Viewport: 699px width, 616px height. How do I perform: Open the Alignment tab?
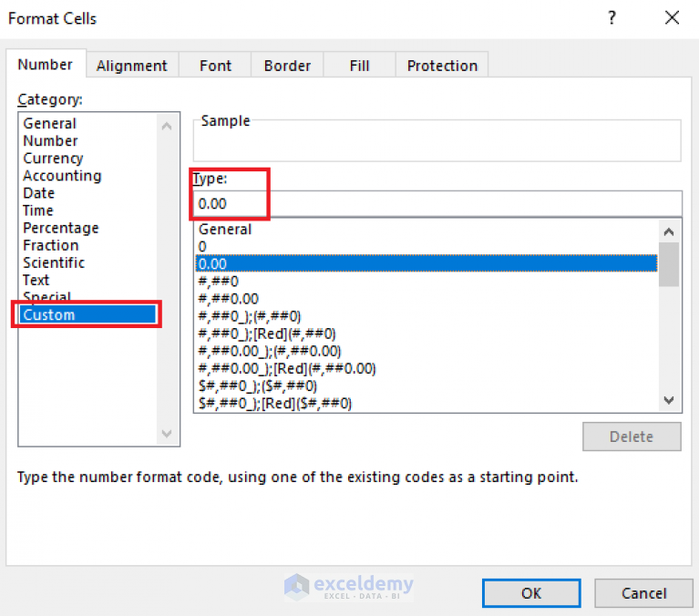coord(132,66)
